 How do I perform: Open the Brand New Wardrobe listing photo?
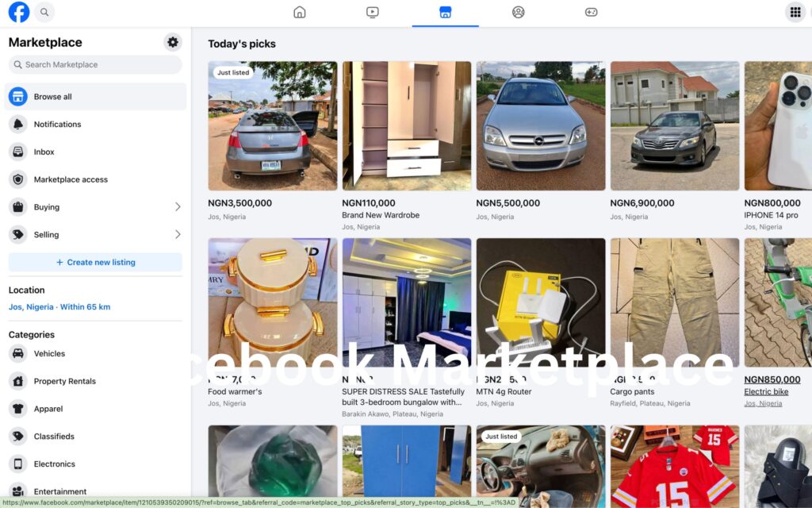point(407,126)
